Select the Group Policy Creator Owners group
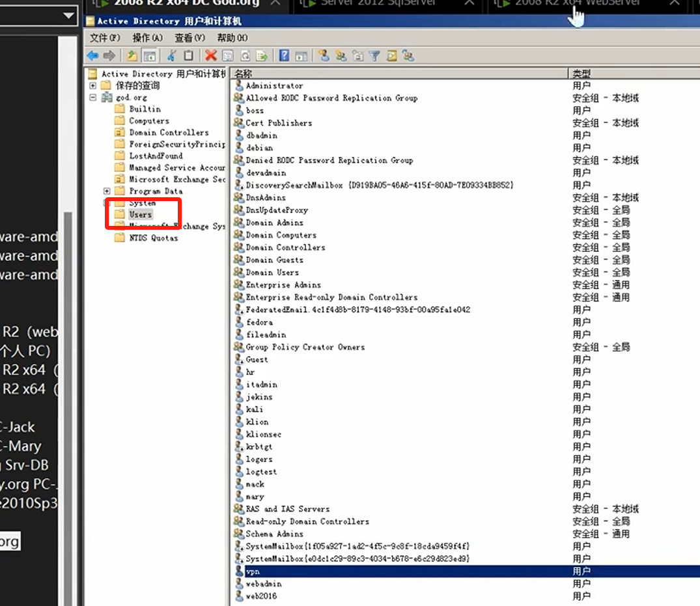Image resolution: width=700 pixels, height=606 pixels. (305, 347)
